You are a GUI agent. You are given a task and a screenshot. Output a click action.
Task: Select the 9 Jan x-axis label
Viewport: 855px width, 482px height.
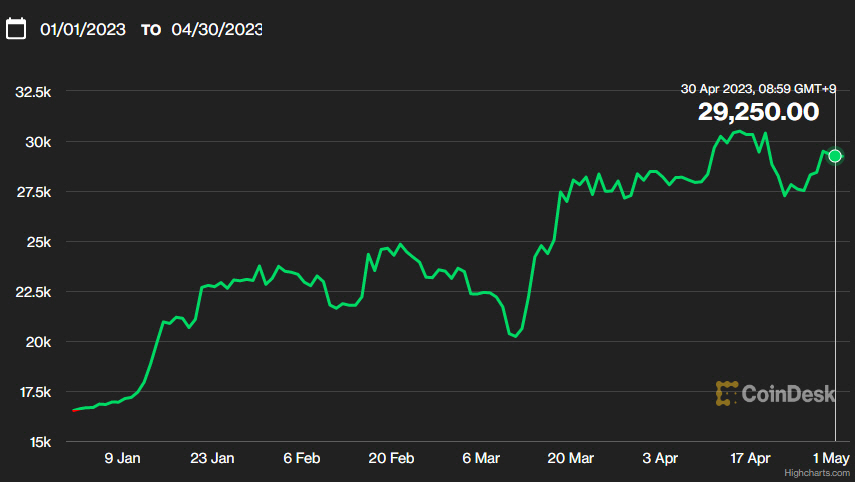(122, 458)
